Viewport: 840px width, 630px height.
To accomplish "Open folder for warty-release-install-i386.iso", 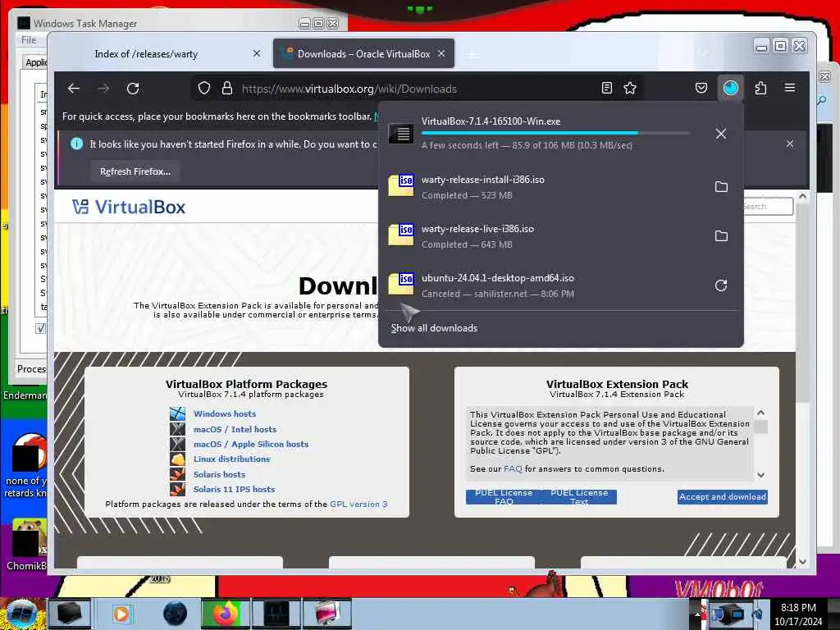I will click(722, 186).
